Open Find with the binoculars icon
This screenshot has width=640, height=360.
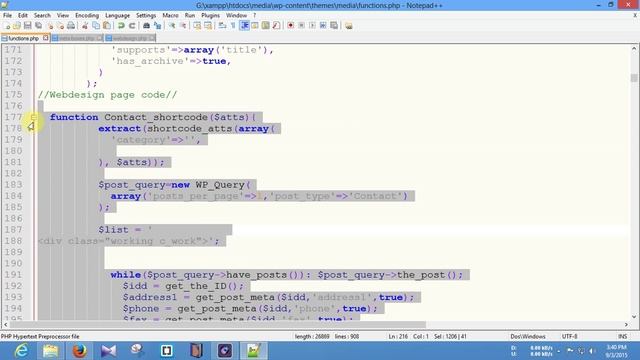point(146,26)
